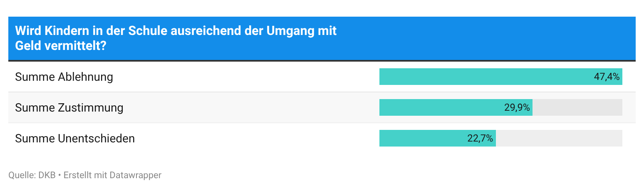
Task: Click the 47,4% value label
Action: pos(607,77)
